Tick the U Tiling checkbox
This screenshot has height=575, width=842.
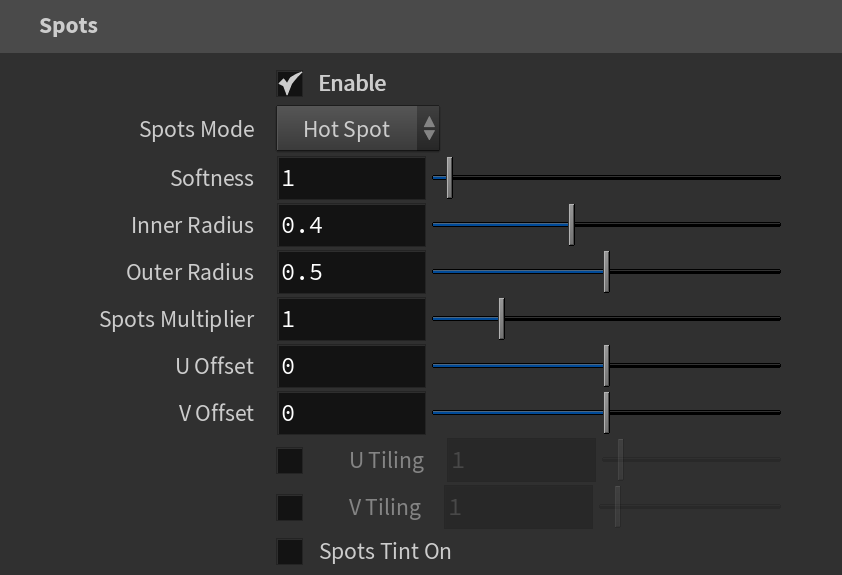click(290, 461)
